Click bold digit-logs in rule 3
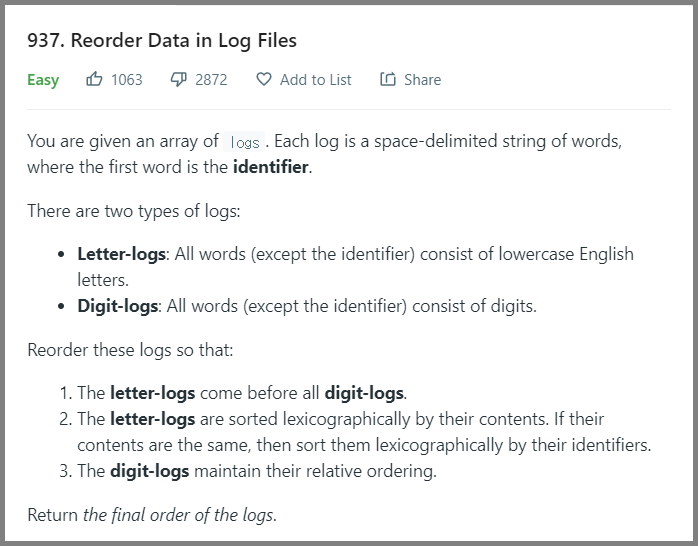The width and height of the screenshot is (698, 546). pyautogui.click(x=150, y=471)
